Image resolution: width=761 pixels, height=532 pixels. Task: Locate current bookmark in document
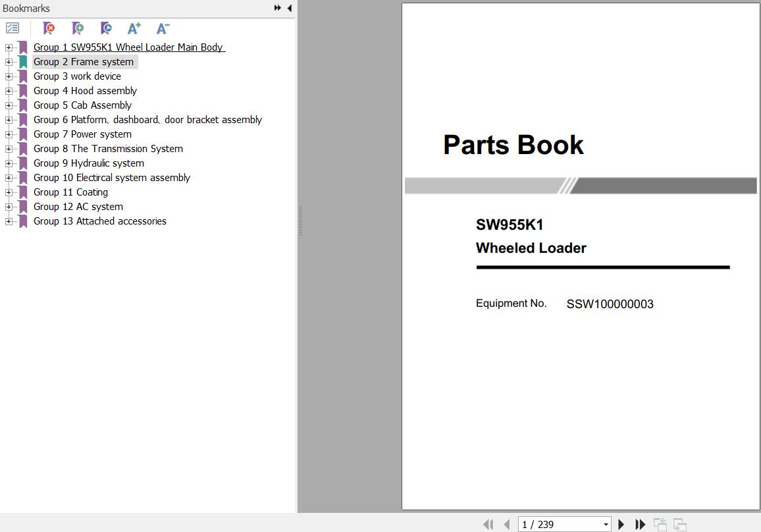[105, 28]
